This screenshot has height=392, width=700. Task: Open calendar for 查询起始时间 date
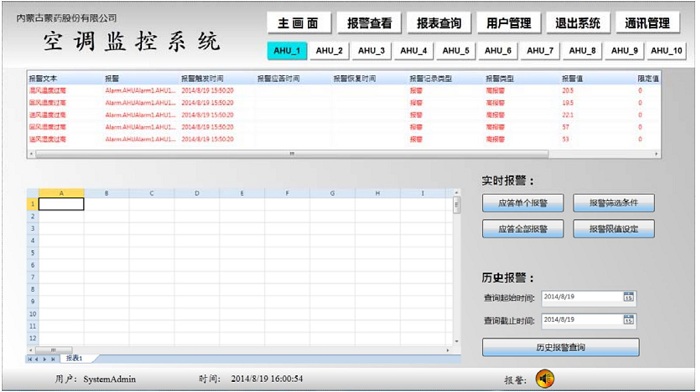pos(628,297)
